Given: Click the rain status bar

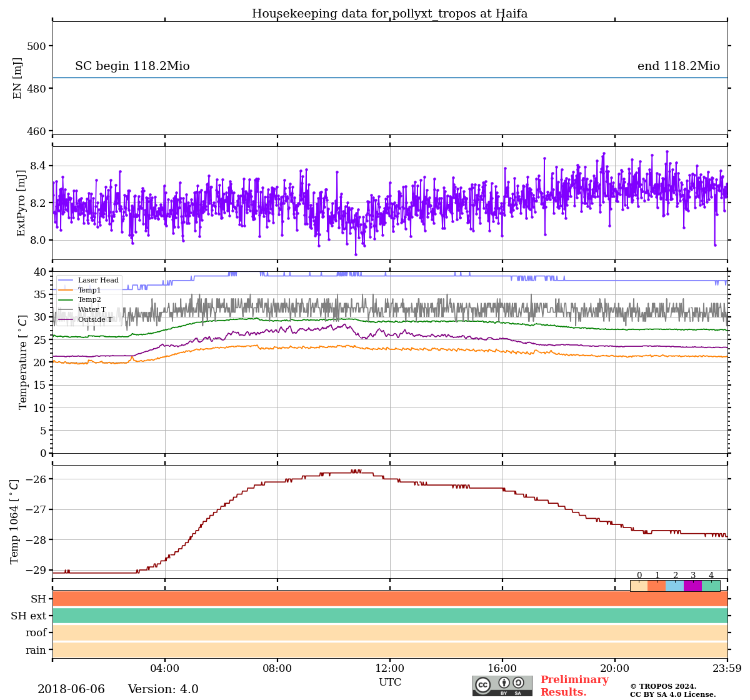Looking at the screenshot, I should (390, 649).
